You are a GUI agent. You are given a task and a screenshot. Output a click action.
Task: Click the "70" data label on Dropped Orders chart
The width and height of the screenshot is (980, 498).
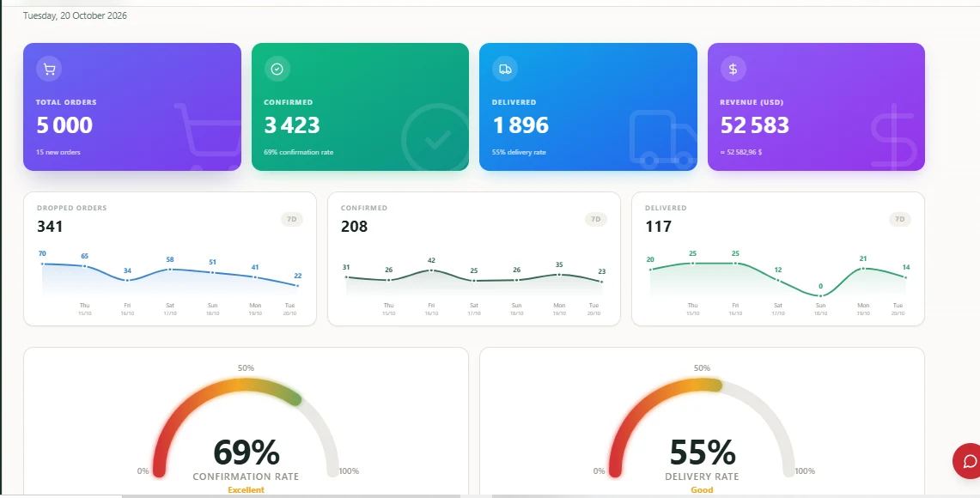point(42,253)
